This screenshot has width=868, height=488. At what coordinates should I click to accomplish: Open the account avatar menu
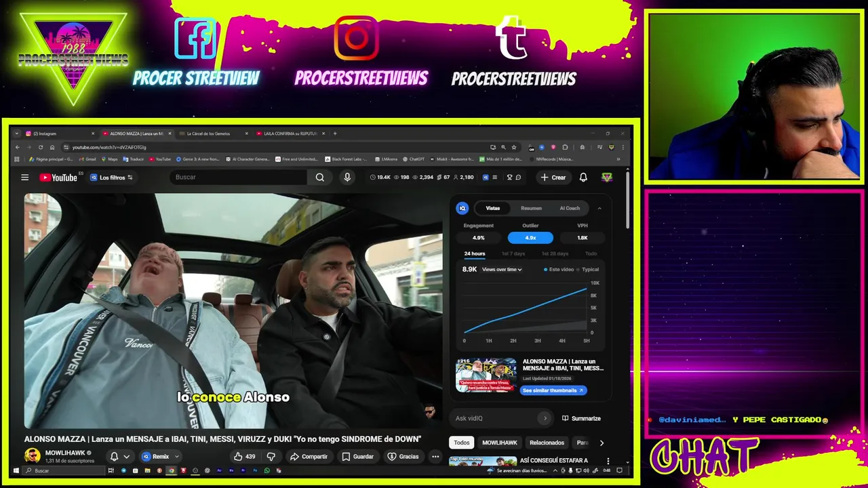point(607,178)
